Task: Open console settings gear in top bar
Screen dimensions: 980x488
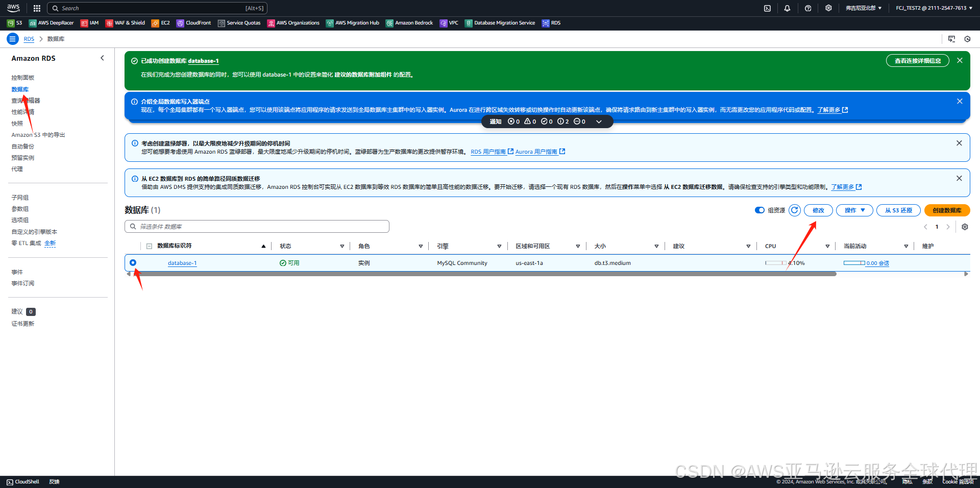Action: (828, 8)
